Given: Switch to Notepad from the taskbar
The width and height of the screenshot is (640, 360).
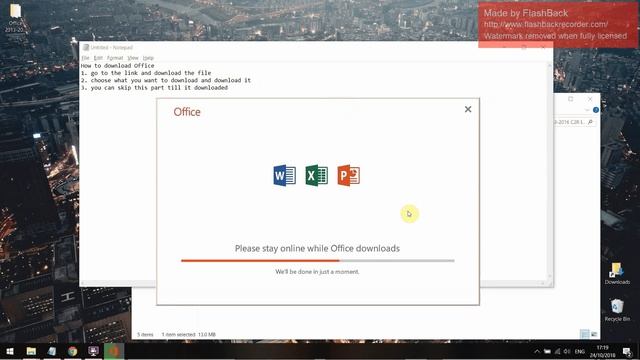Looking at the screenshot, I should (52, 351).
